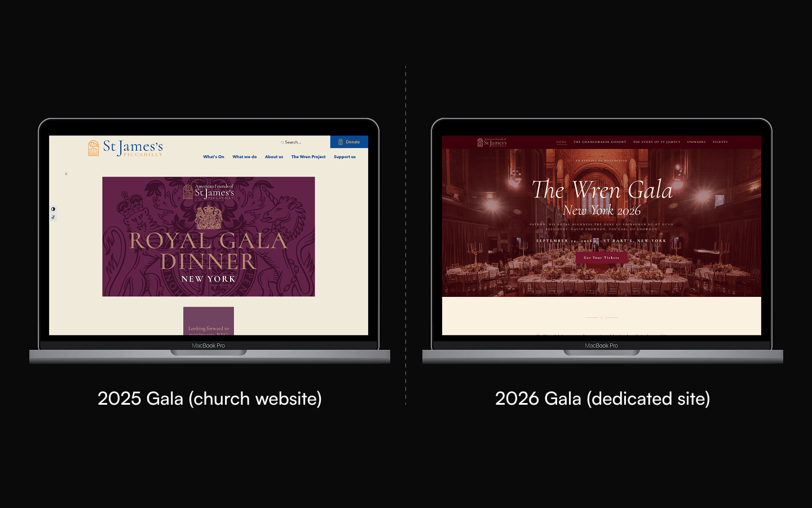
Task: Open the What we do menu
Action: point(245,157)
